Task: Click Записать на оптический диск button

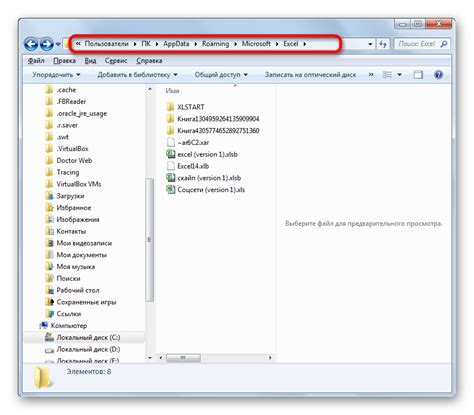Action: click(310, 75)
